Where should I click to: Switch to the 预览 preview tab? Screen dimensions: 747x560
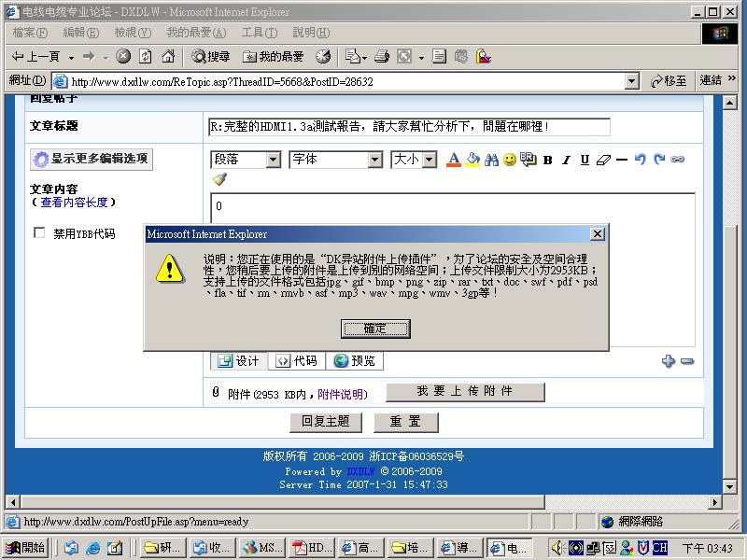356,361
